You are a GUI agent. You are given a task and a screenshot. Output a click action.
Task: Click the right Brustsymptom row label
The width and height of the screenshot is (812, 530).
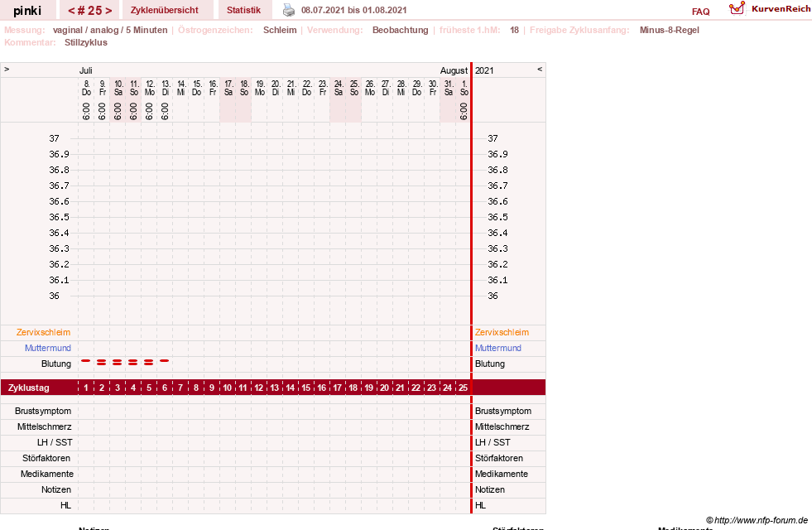pos(503,411)
